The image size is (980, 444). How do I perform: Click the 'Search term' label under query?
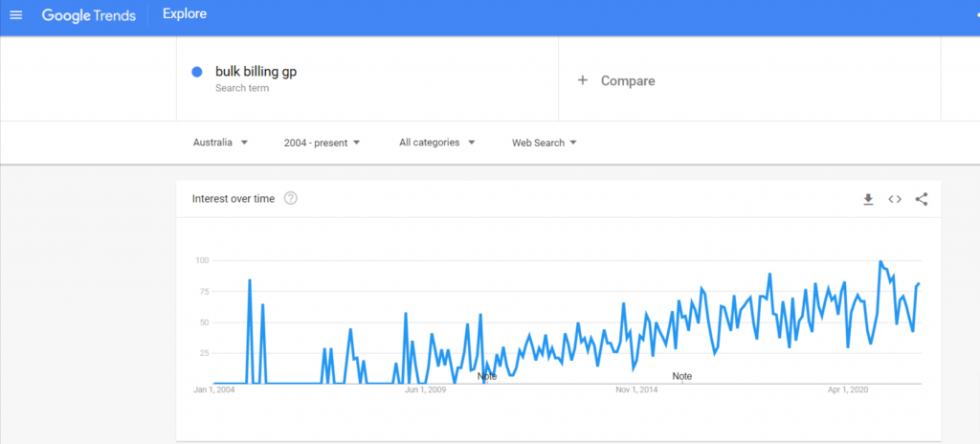point(242,88)
